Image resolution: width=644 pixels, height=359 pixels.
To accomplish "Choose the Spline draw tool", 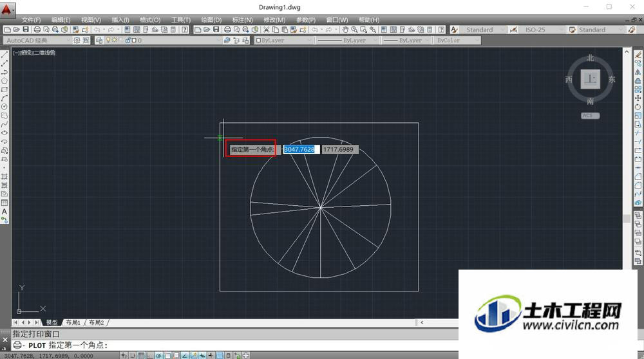I will point(5,124).
